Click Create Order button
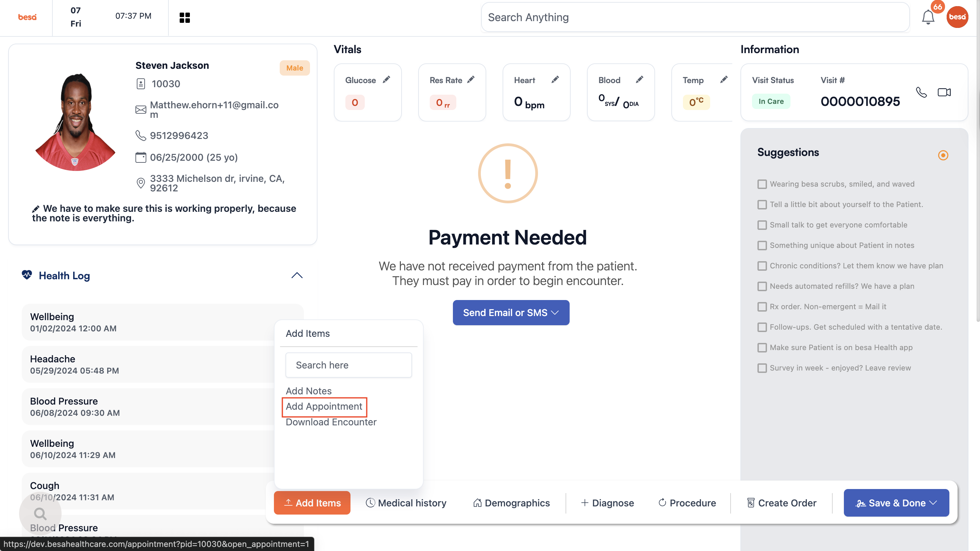Viewport: 980px width, 551px height. (x=781, y=503)
